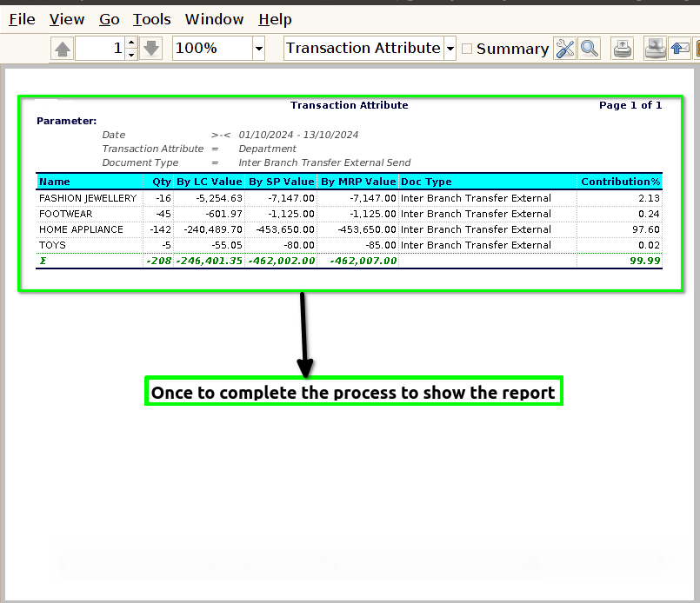The width and height of the screenshot is (700, 603).
Task: Open the File menu
Action: tap(22, 20)
